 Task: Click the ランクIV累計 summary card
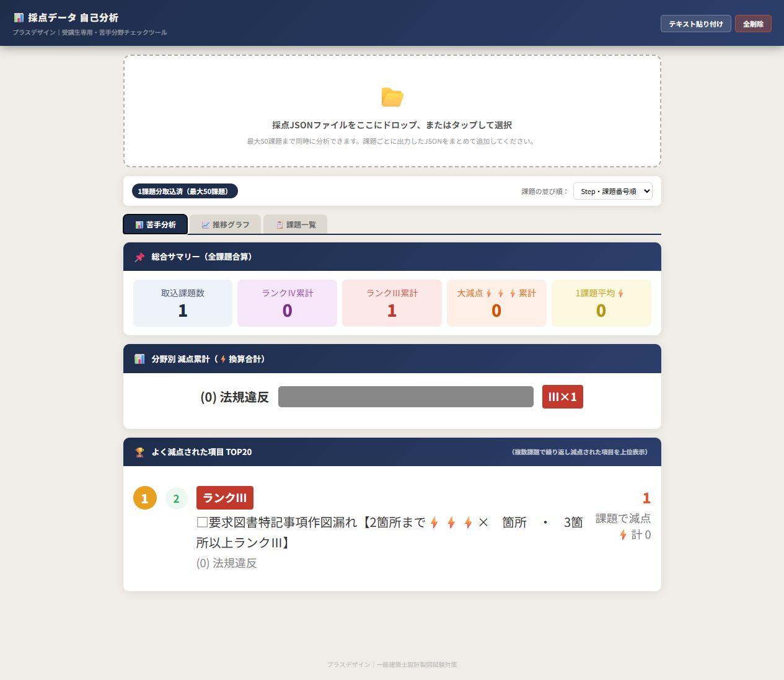(x=288, y=303)
